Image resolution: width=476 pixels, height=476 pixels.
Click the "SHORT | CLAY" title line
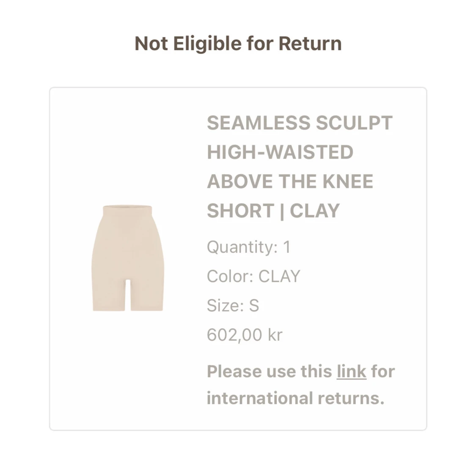pos(273,211)
